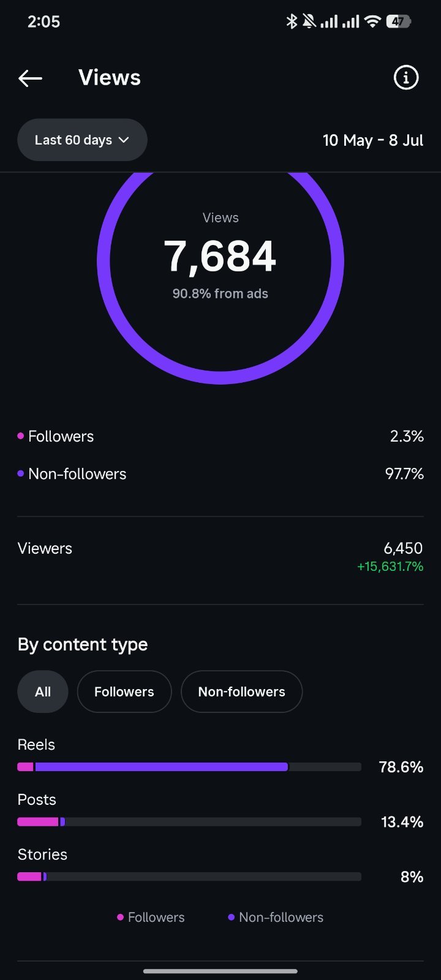Tap the Viewers row showing 6,450
Viewport: 441px width, 980px height.
pyautogui.click(x=221, y=556)
